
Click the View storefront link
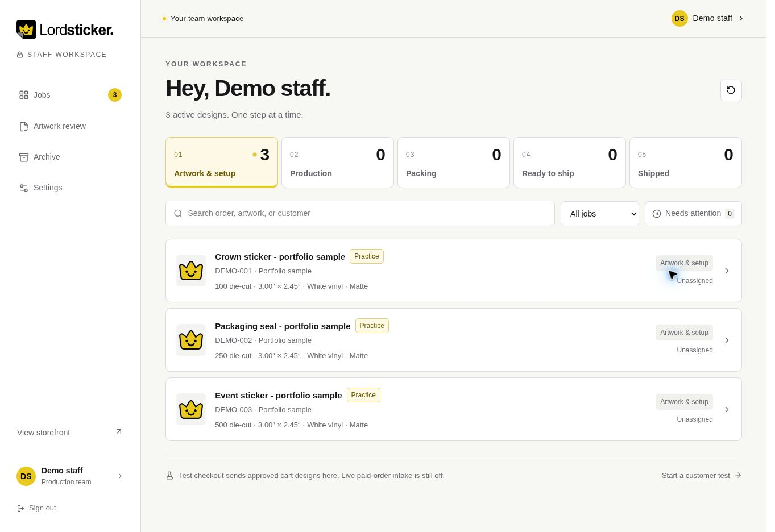pos(70,433)
